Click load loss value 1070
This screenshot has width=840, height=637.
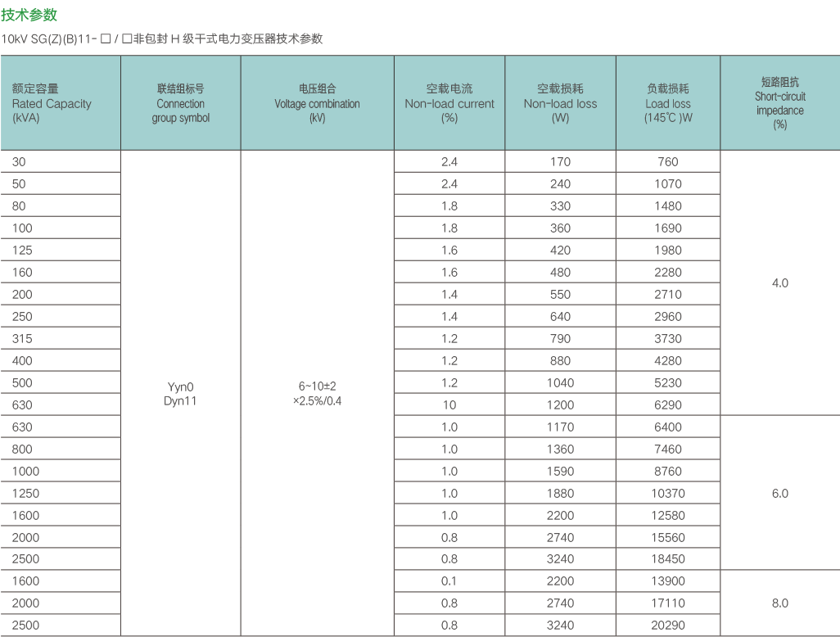pyautogui.click(x=668, y=183)
